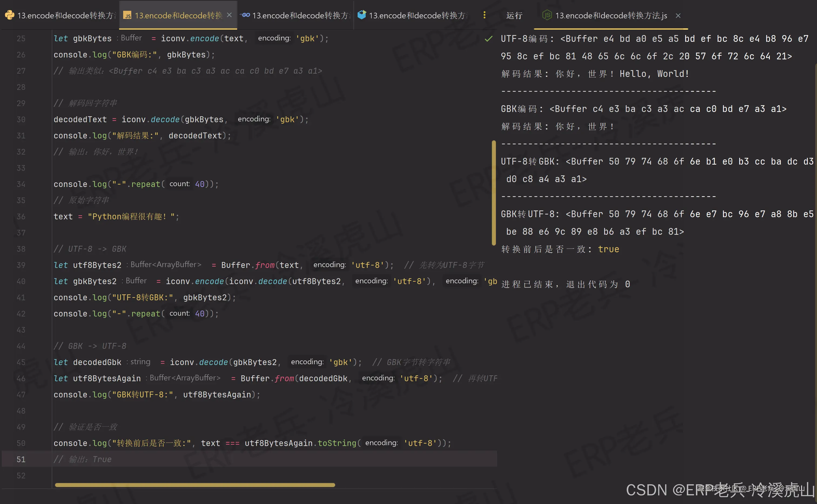817x504 pixels.
Task: Select the 13.encode和decode转换方法.js output tab
Action: click(610, 15)
